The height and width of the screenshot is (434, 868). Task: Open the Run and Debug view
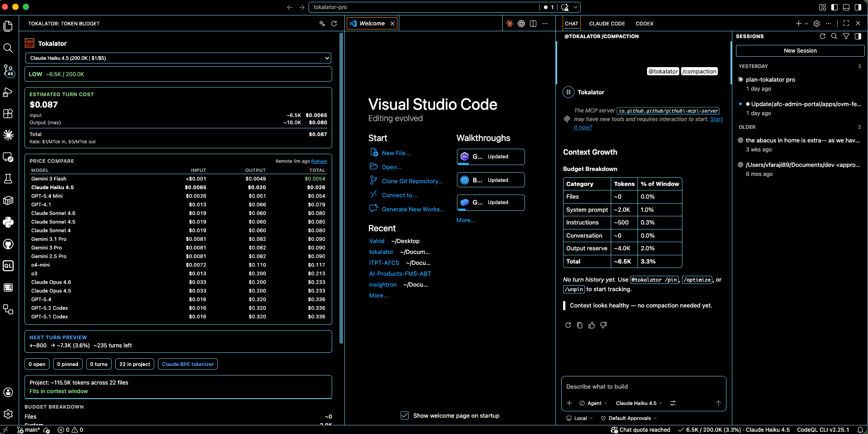8,92
